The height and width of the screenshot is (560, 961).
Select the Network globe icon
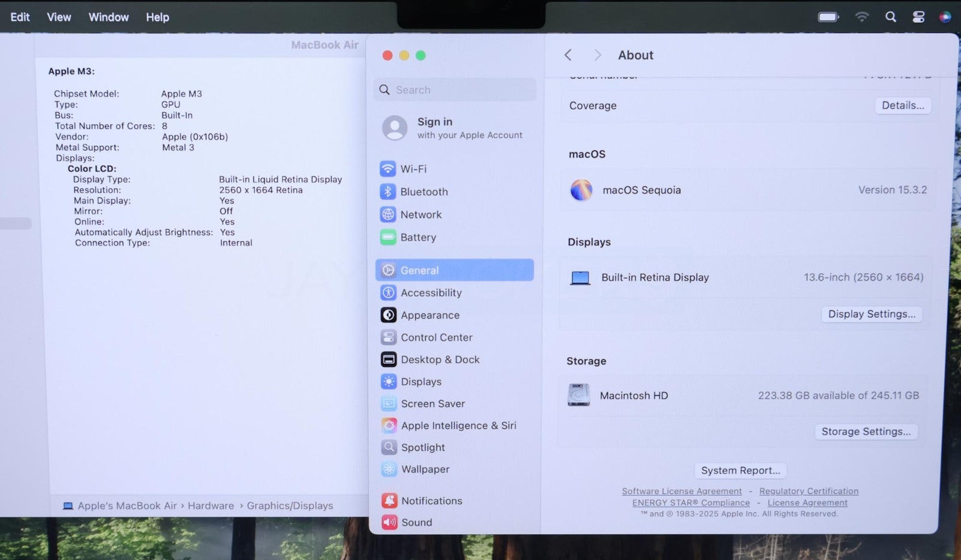[x=388, y=214]
